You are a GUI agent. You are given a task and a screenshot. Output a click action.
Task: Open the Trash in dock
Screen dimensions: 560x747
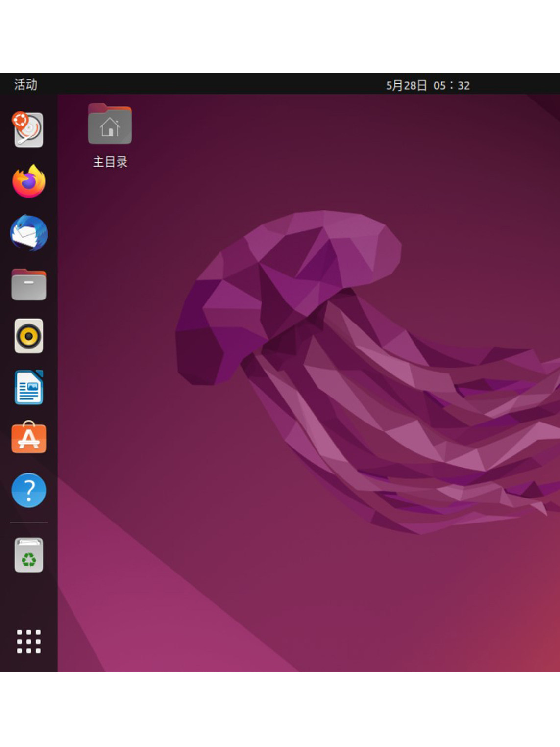28,555
